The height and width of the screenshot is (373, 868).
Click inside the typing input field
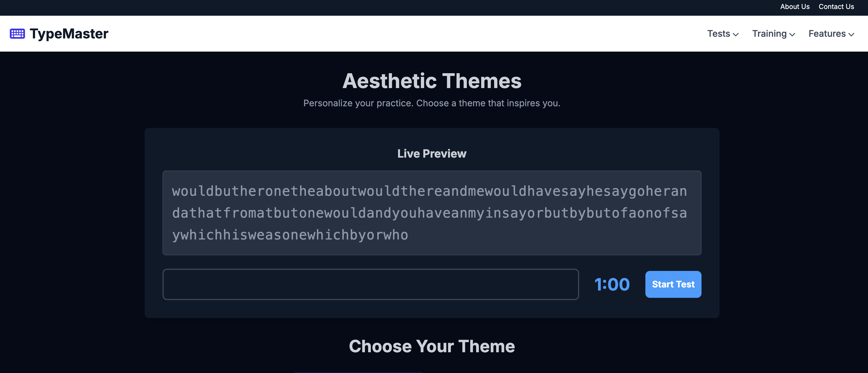[371, 284]
